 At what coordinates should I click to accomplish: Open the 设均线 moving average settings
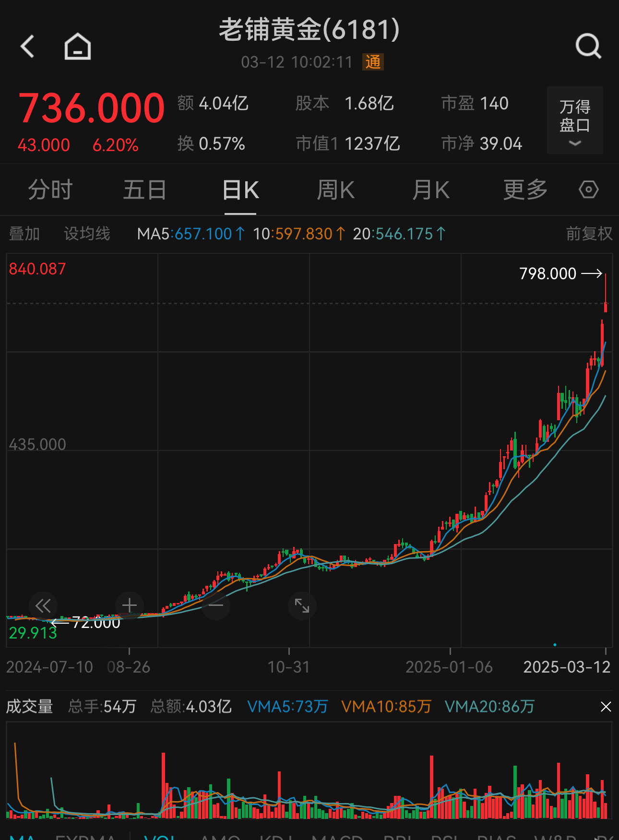click(87, 234)
